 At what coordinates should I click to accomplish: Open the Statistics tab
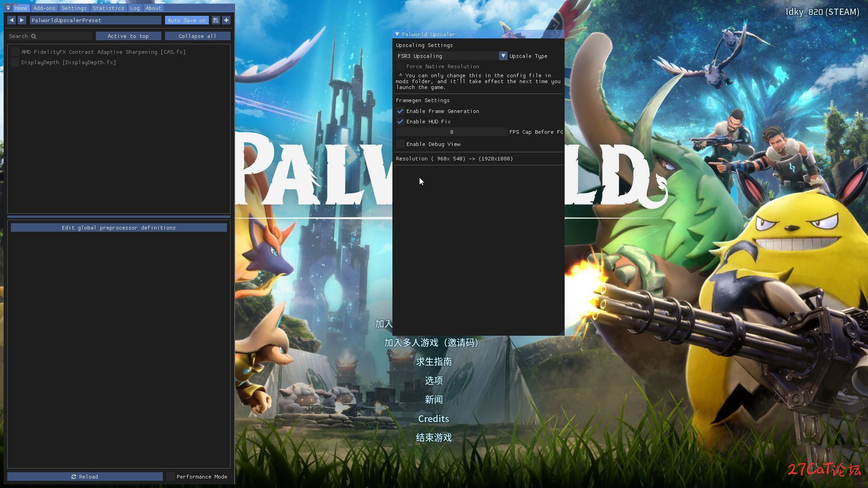(x=108, y=8)
